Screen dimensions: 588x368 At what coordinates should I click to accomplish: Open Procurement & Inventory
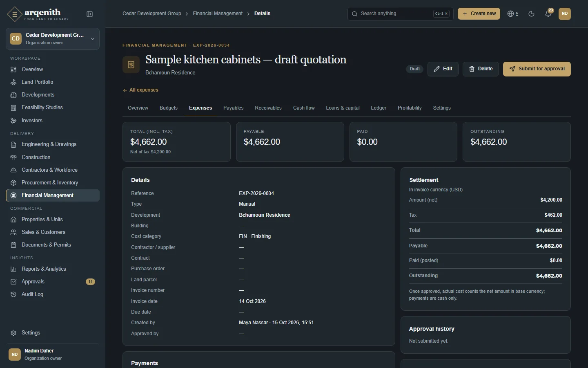point(53,183)
